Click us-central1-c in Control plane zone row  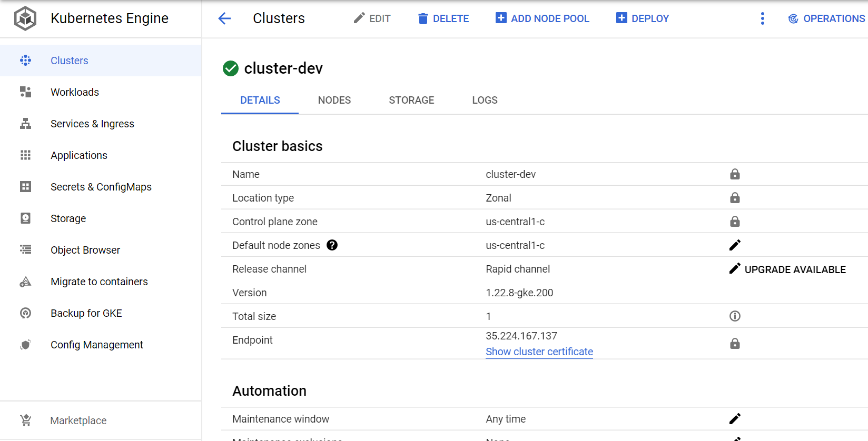[x=515, y=222]
